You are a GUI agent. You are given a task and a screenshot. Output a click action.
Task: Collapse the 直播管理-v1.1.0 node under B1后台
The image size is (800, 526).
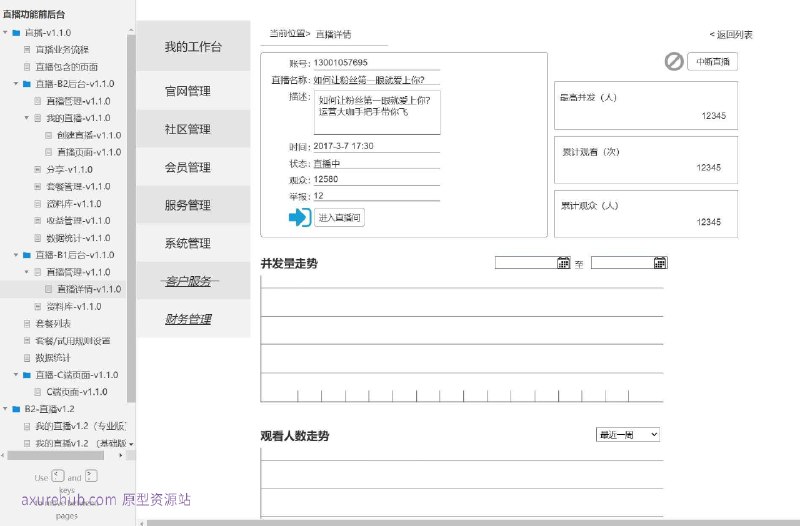tap(27, 272)
